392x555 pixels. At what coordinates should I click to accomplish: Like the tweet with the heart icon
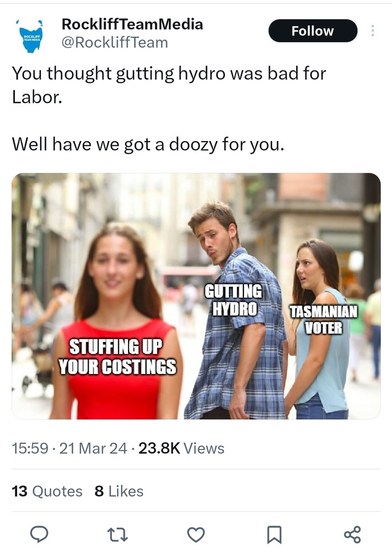[196, 534]
